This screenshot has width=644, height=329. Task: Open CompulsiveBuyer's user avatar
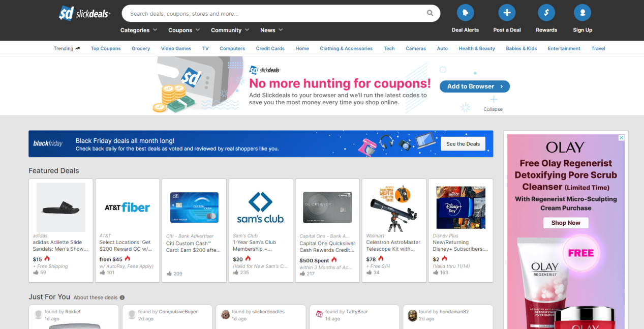132,315
